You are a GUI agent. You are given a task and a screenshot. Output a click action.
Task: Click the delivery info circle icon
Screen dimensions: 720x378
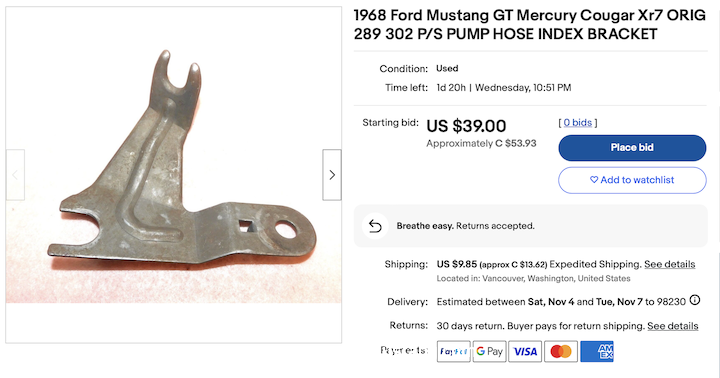click(x=695, y=300)
